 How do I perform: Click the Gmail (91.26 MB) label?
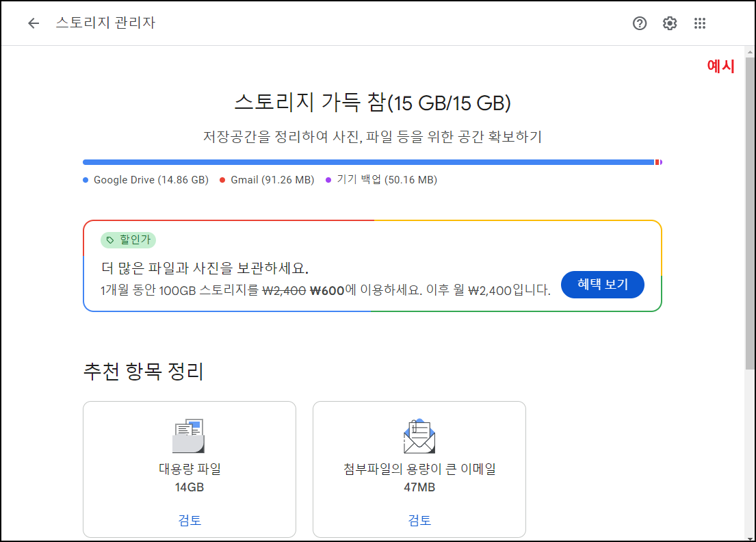pos(272,180)
